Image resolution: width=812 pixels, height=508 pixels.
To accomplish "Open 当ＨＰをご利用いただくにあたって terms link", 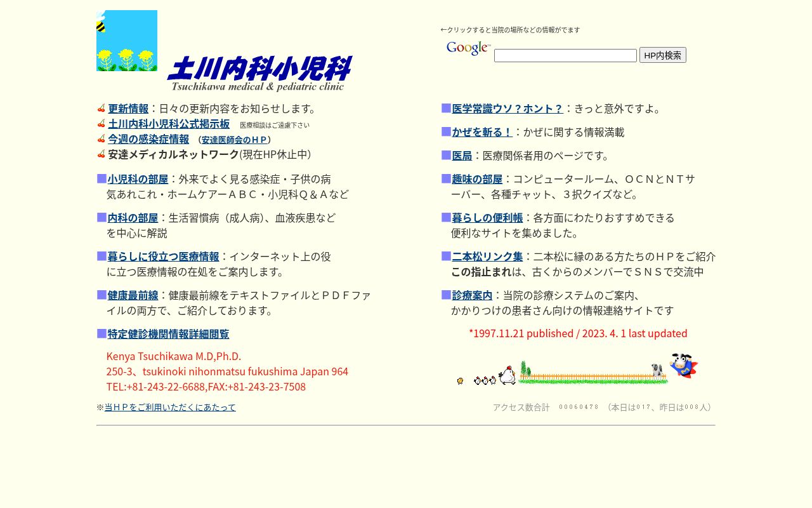I will coord(170,407).
